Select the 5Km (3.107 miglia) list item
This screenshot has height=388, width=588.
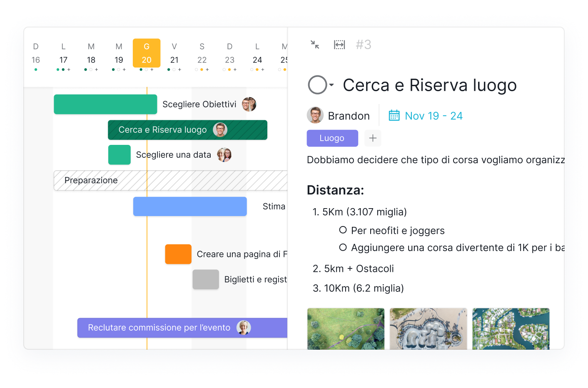(360, 212)
